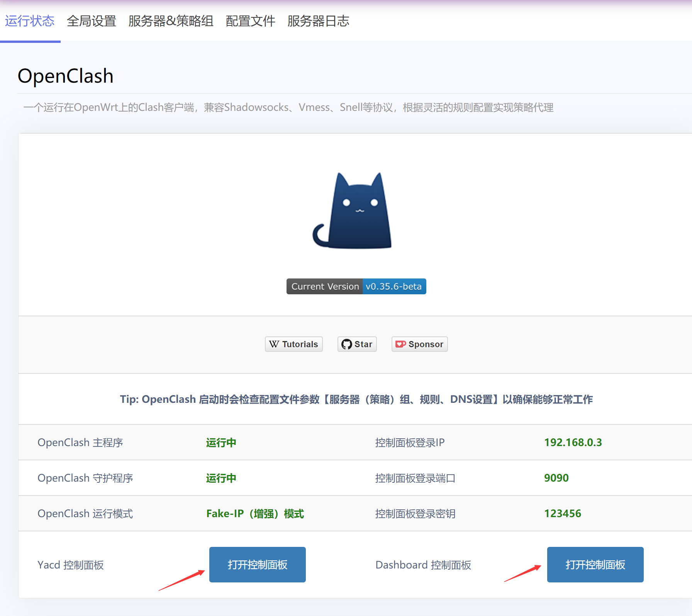Click the Dashboard 控制面板 label

tap(424, 565)
